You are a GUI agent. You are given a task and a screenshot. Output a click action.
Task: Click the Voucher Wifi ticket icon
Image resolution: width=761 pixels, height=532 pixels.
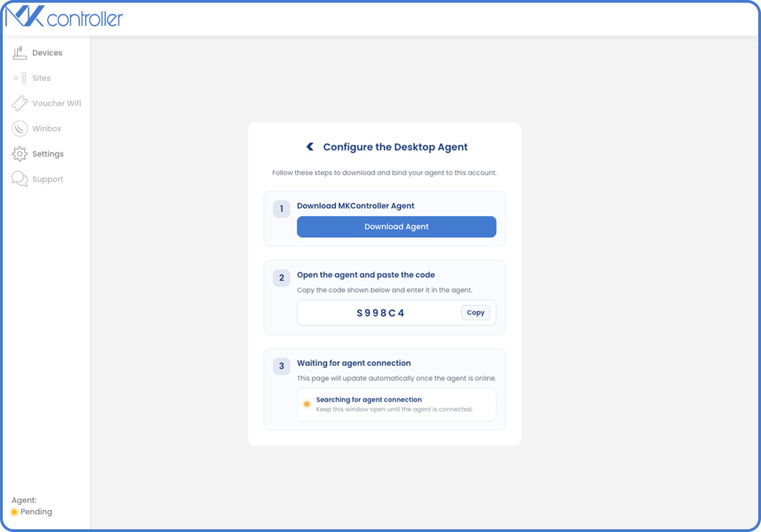point(20,103)
